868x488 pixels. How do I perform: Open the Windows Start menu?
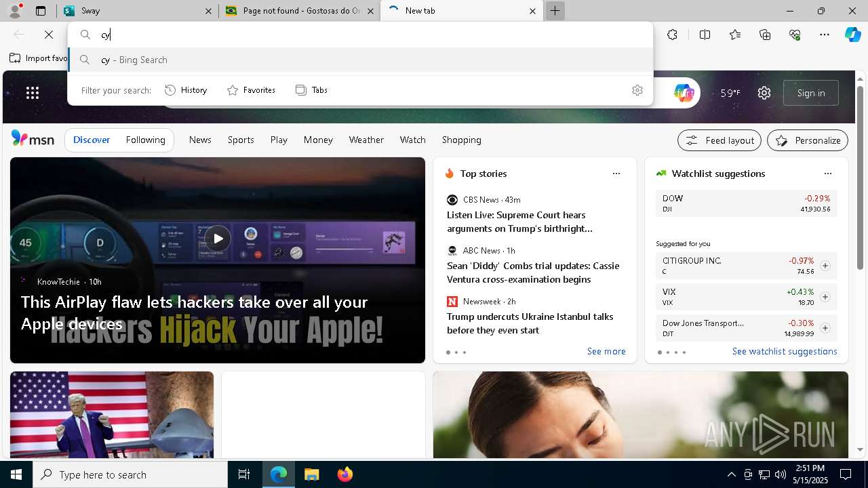click(x=16, y=474)
